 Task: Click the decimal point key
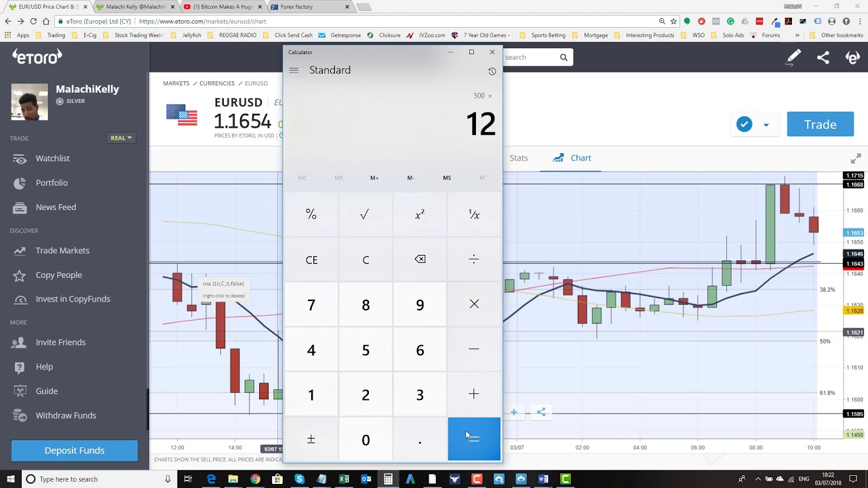pyautogui.click(x=420, y=439)
